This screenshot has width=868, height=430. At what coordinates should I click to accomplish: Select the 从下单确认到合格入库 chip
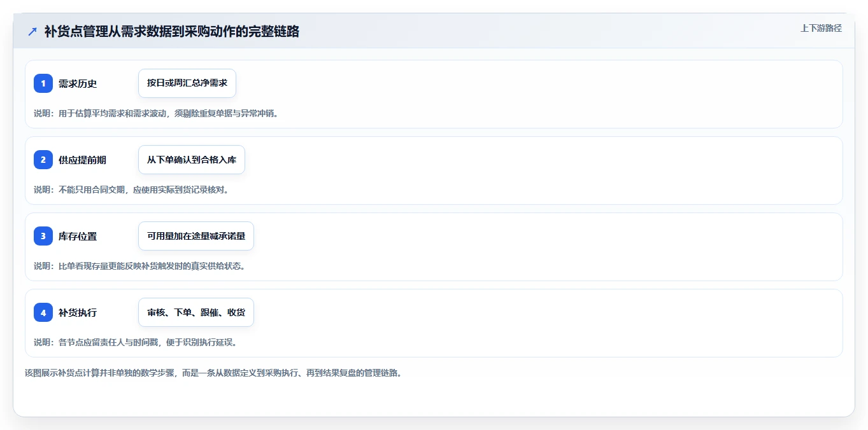pos(192,160)
